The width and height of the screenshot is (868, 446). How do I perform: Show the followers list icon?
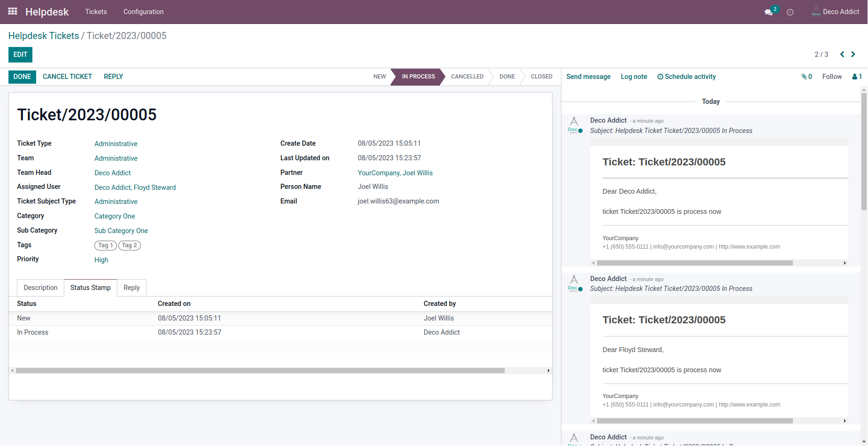857,77
